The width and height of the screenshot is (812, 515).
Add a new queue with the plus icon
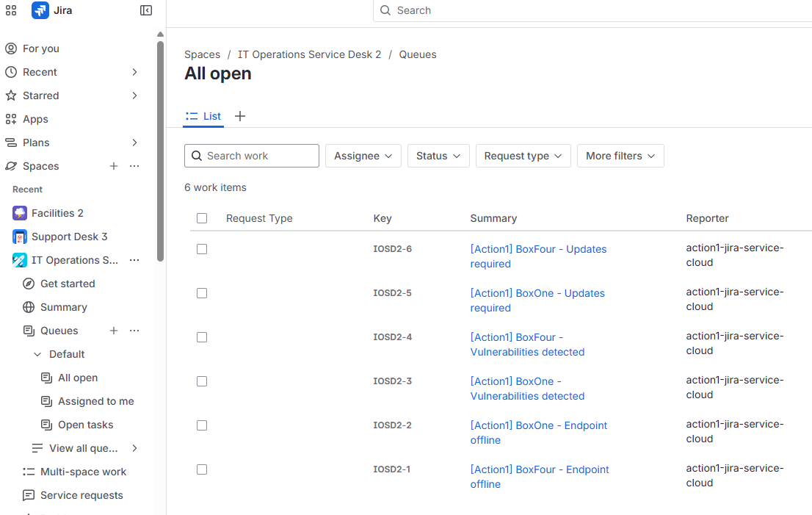(x=114, y=331)
